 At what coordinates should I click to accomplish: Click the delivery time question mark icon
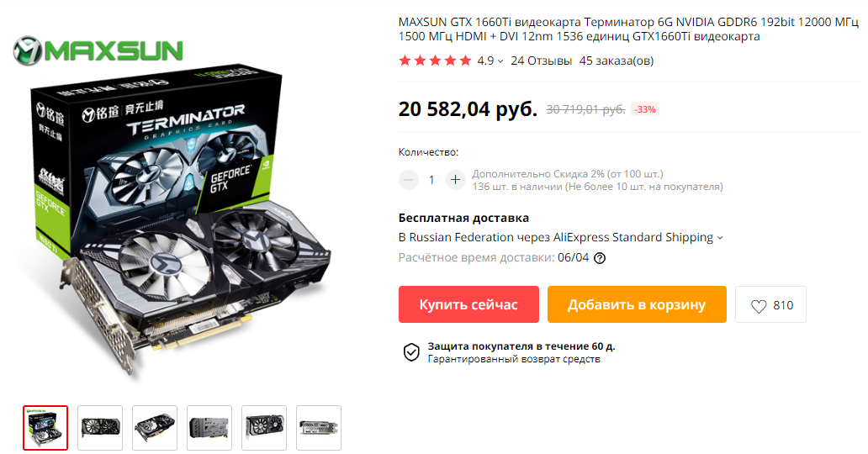point(600,258)
